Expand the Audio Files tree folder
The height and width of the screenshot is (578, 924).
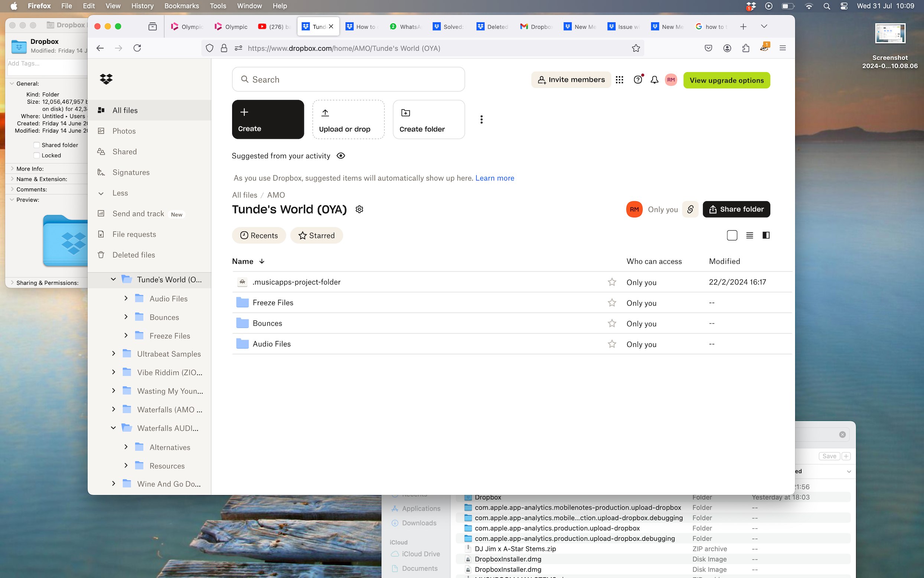126,298
